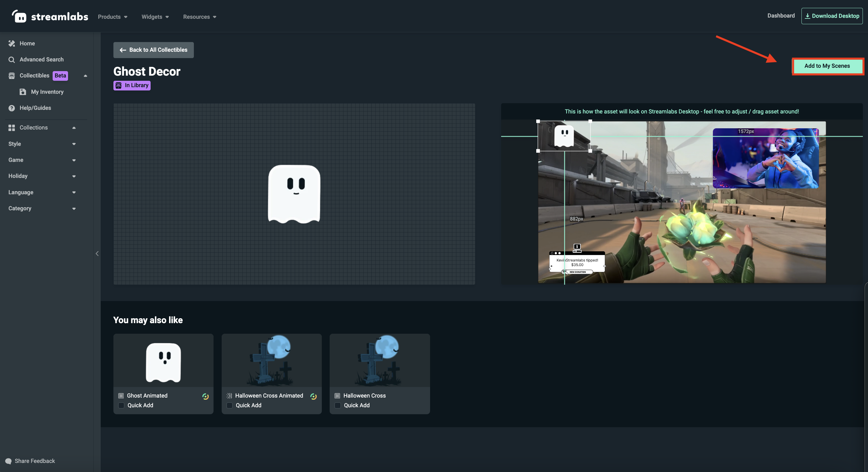
Task: Go Back to All Collectibles
Action: click(153, 50)
